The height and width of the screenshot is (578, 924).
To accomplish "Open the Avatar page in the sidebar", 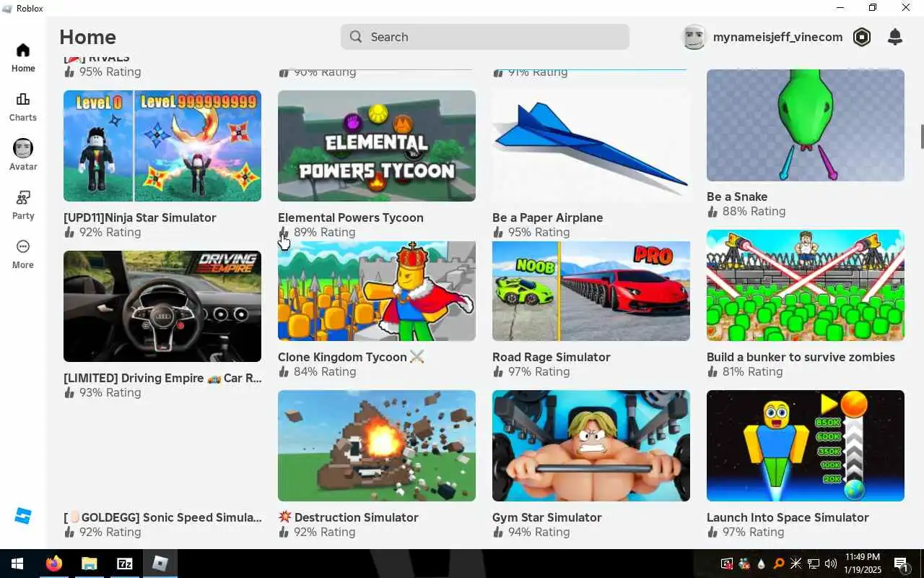I will 23,155.
